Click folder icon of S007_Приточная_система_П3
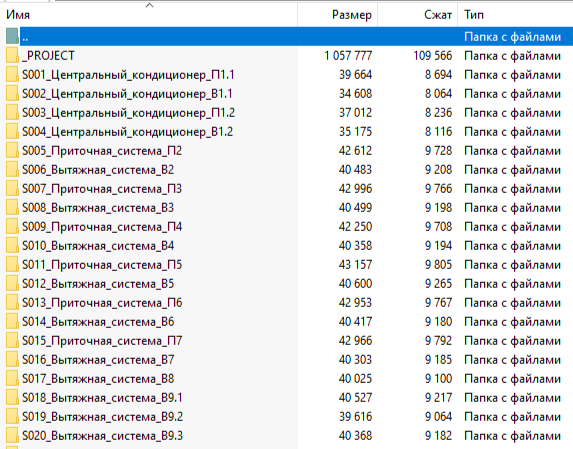The height and width of the screenshot is (449, 573). (12, 189)
